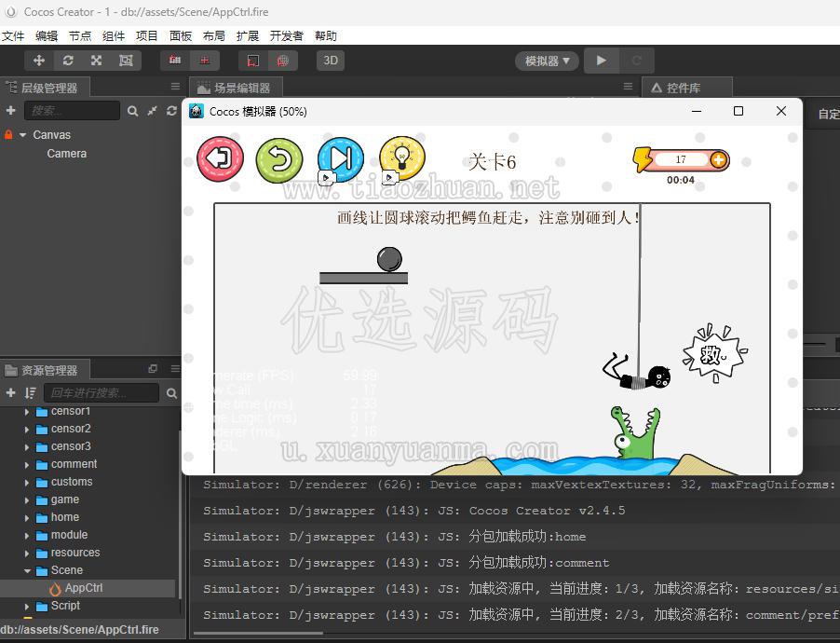Open the 开发者 menu
Image resolution: width=840 pixels, height=643 pixels.
tap(287, 36)
